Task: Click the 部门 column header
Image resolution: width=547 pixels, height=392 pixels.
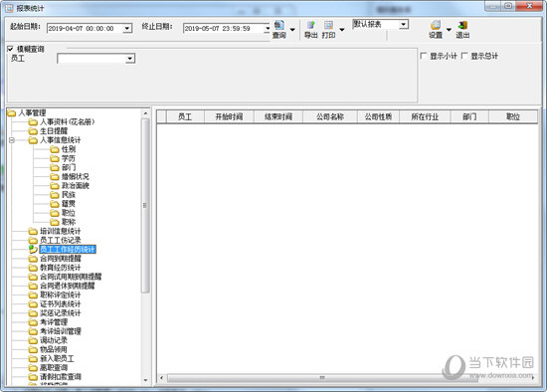Action: pos(469,116)
